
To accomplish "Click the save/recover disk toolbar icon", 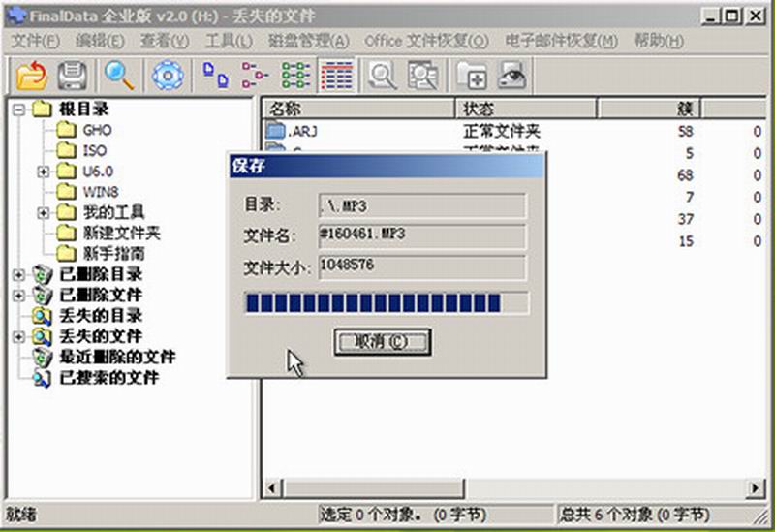I will (73, 76).
